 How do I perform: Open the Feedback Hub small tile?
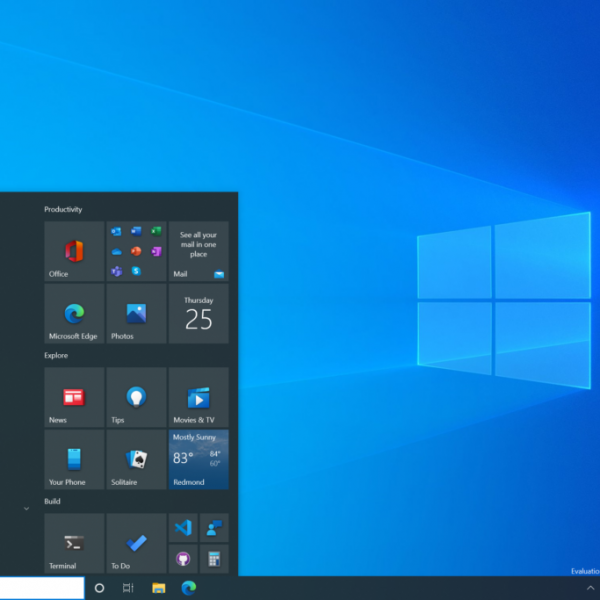point(214,528)
